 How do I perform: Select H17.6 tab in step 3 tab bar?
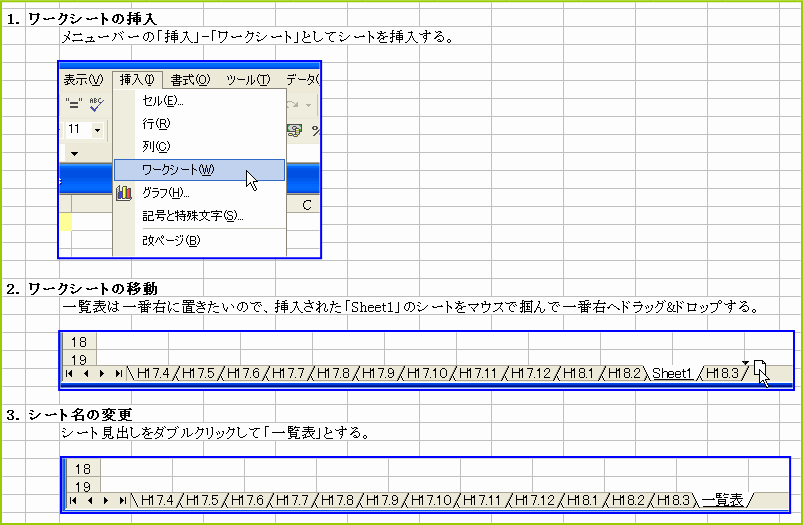click(x=247, y=499)
